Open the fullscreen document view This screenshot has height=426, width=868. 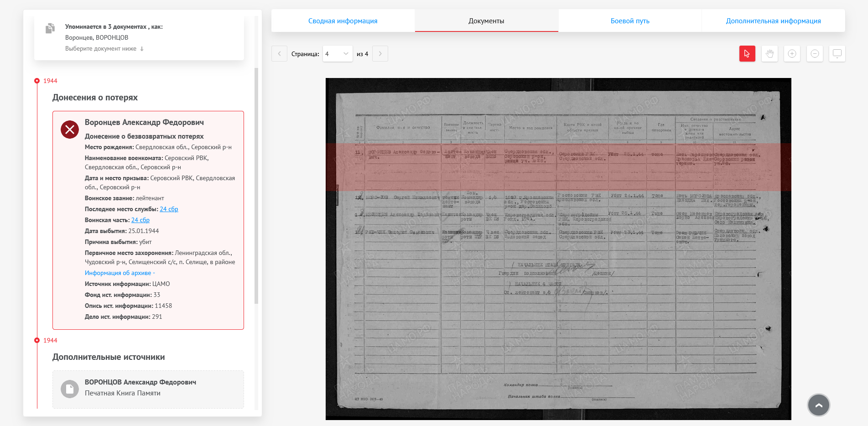[837, 54]
